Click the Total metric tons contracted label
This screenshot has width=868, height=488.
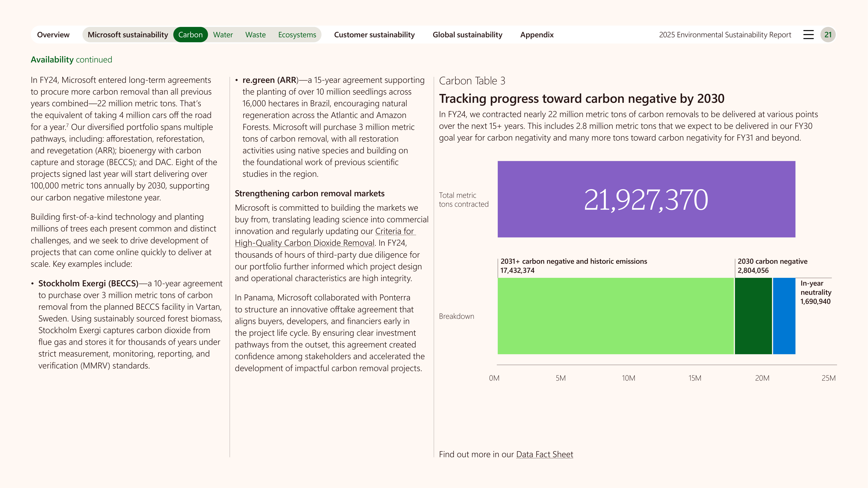pos(464,200)
